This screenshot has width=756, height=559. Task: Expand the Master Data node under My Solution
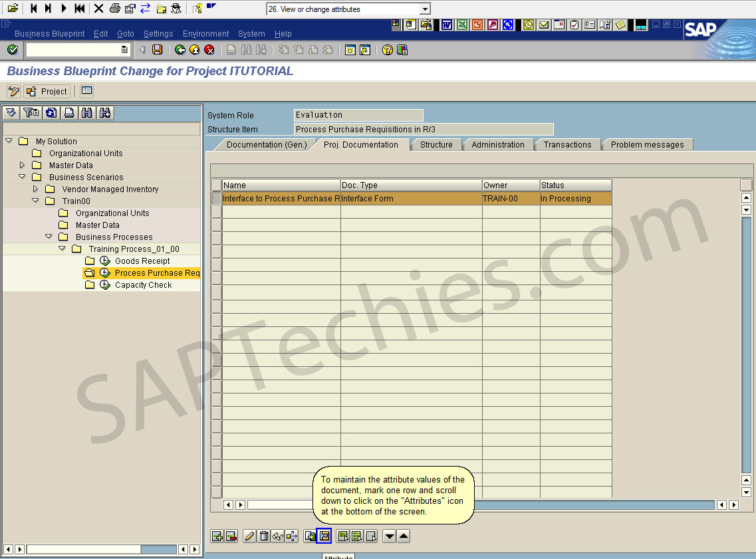pos(22,165)
